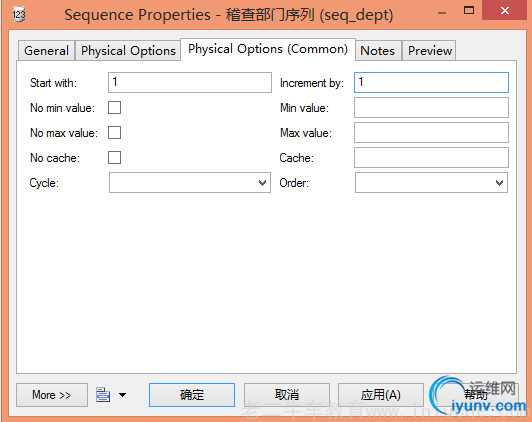Select the Max value input box
Viewport: 532px width, 422px height.
tap(432, 133)
